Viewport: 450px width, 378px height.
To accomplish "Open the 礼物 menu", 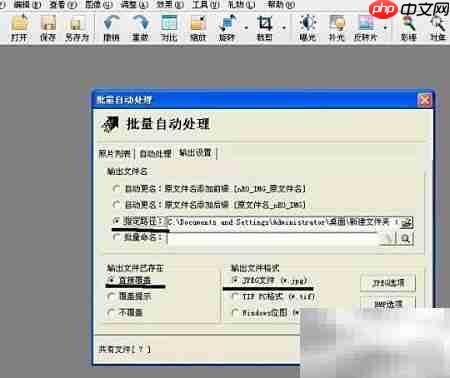I will (x=241, y=5).
